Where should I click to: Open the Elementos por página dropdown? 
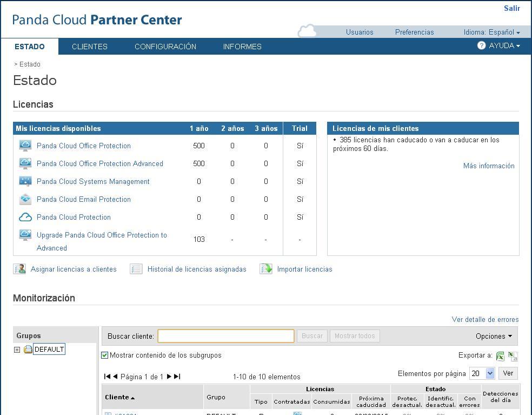pyautogui.click(x=482, y=373)
